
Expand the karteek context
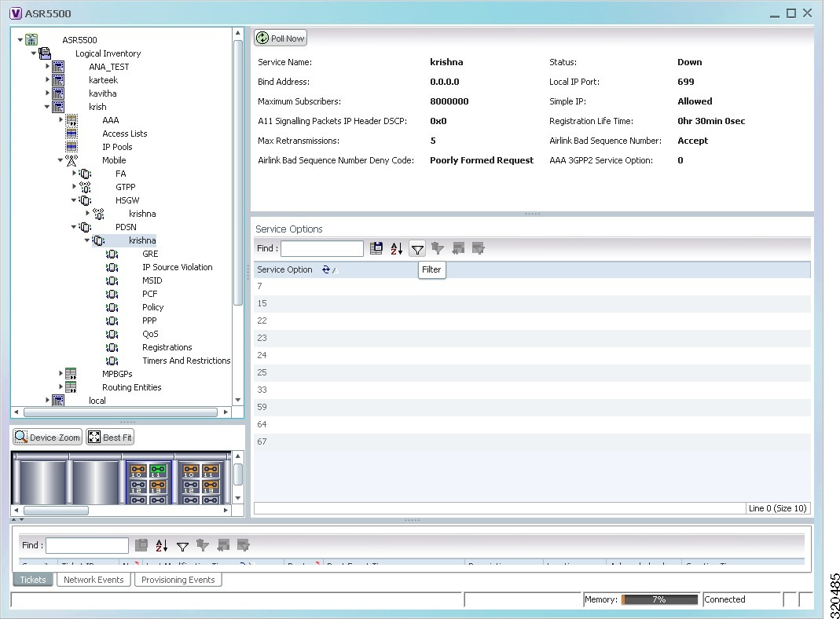coord(47,80)
